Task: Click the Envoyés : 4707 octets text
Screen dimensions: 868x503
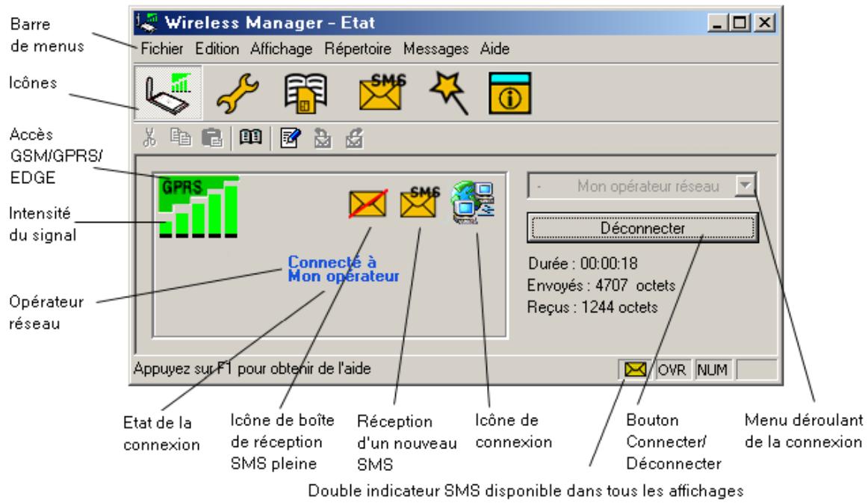Action: tap(601, 286)
